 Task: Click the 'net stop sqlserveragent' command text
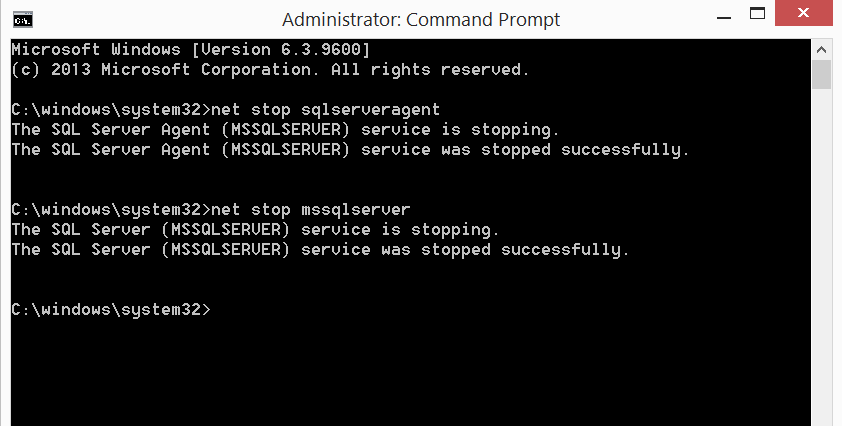click(325, 110)
